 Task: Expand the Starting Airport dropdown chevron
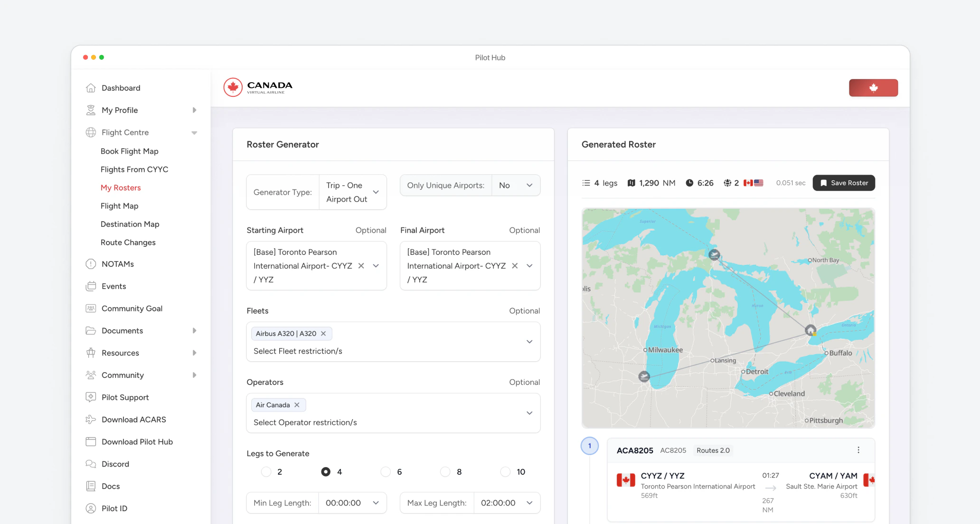[x=376, y=266]
